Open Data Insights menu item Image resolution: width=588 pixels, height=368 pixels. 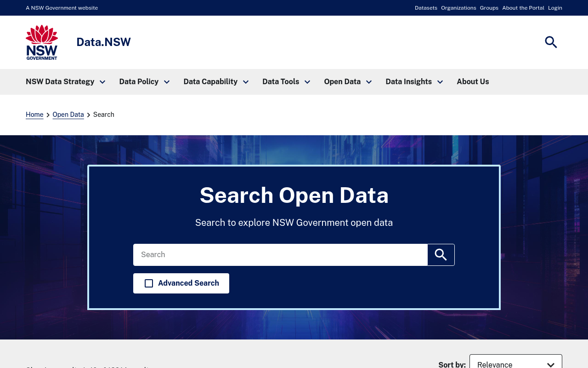tap(409, 81)
